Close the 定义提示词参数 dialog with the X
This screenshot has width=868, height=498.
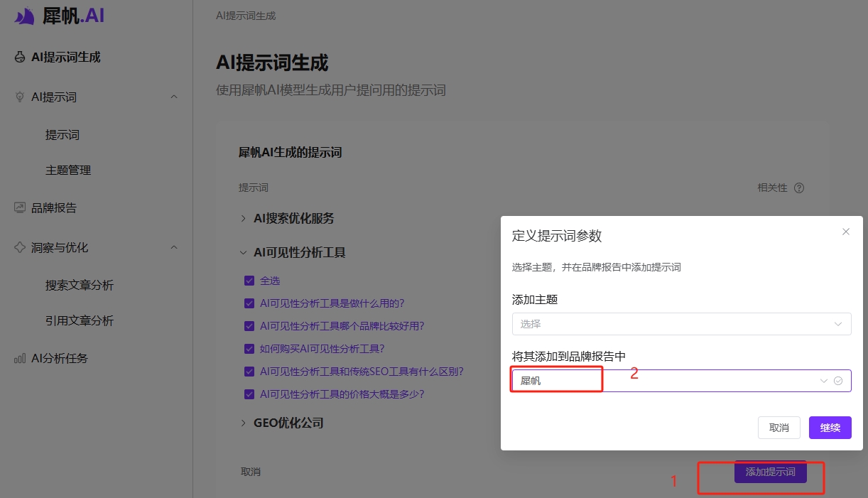846,232
